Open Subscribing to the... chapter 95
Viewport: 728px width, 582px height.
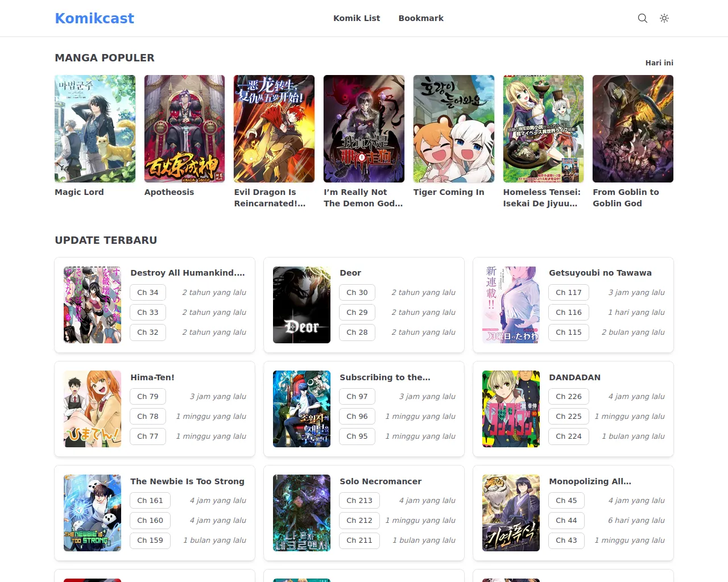coord(357,436)
